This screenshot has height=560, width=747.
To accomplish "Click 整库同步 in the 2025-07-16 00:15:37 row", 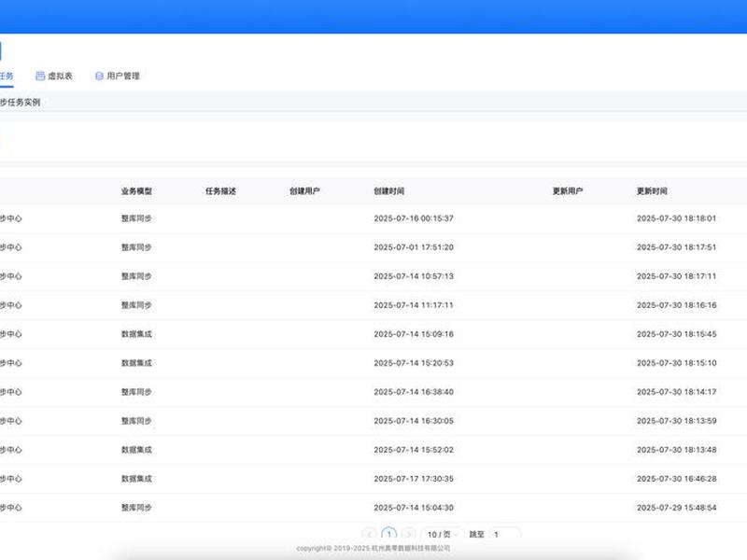I will [136, 218].
